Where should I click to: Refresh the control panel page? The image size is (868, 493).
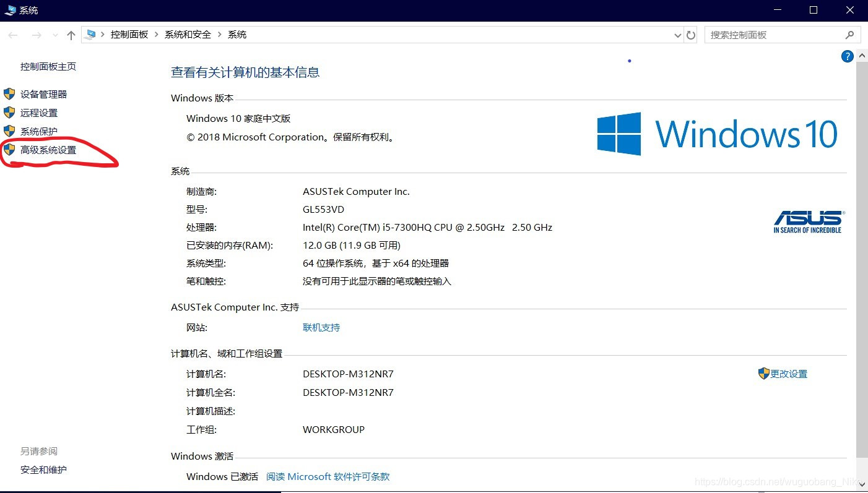pos(691,35)
